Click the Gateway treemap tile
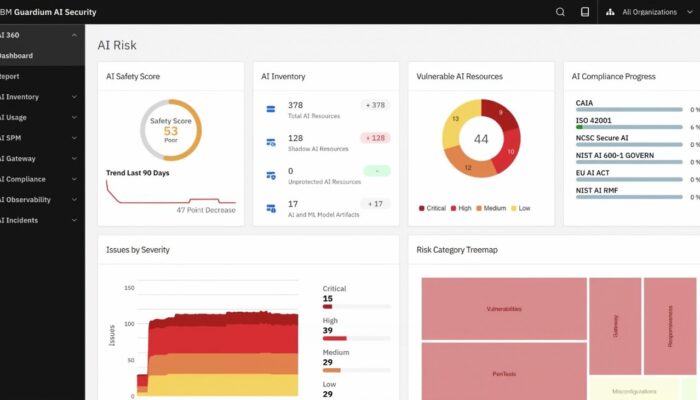Image resolution: width=700 pixels, height=400 pixels. 615,326
